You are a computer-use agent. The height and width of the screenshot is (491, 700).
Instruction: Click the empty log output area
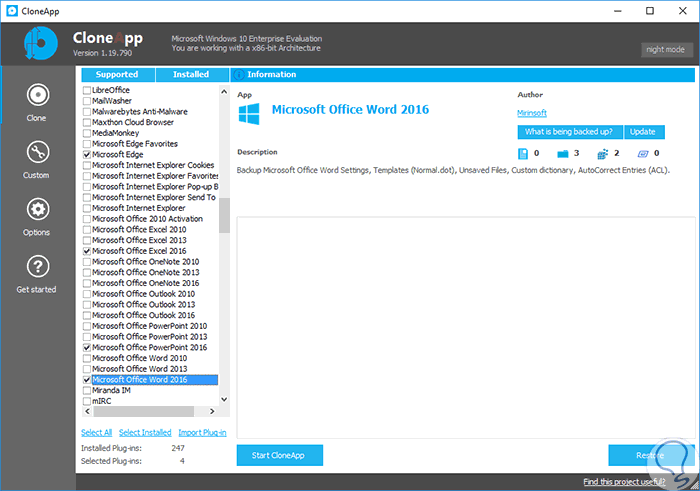point(466,328)
